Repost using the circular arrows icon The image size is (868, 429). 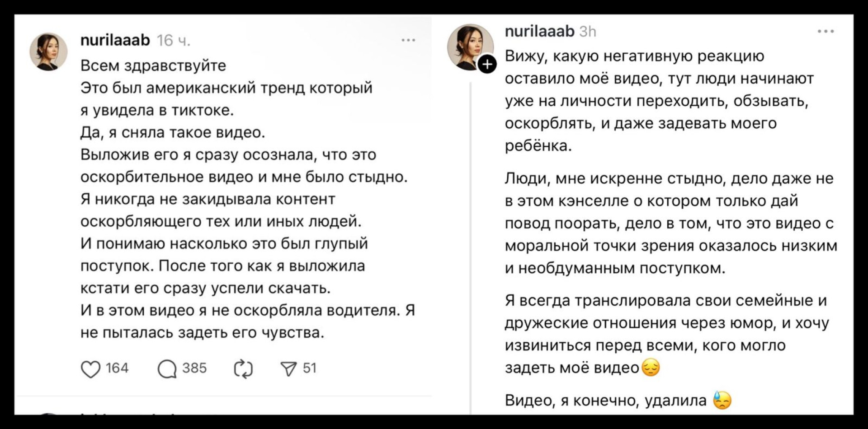click(x=243, y=369)
